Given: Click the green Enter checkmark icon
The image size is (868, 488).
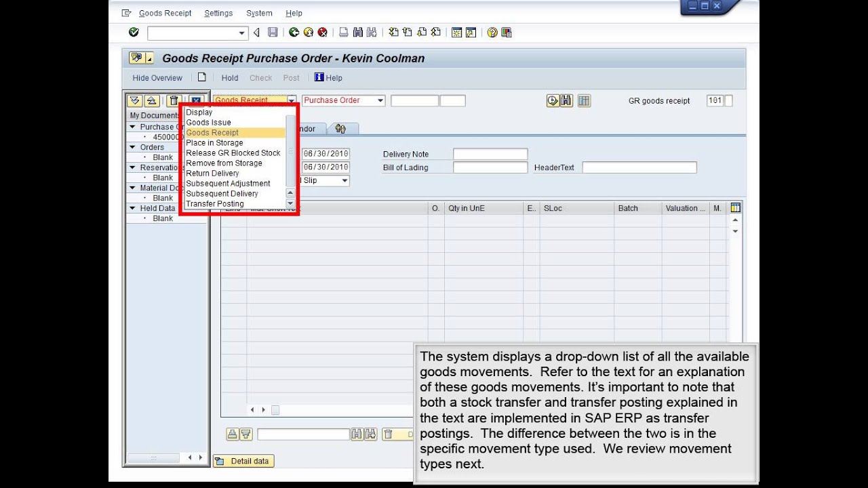Looking at the screenshot, I should 134,33.
